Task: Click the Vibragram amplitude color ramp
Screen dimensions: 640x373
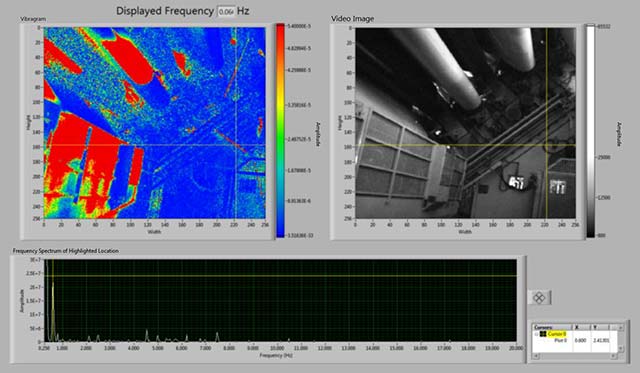Action: pos(280,131)
